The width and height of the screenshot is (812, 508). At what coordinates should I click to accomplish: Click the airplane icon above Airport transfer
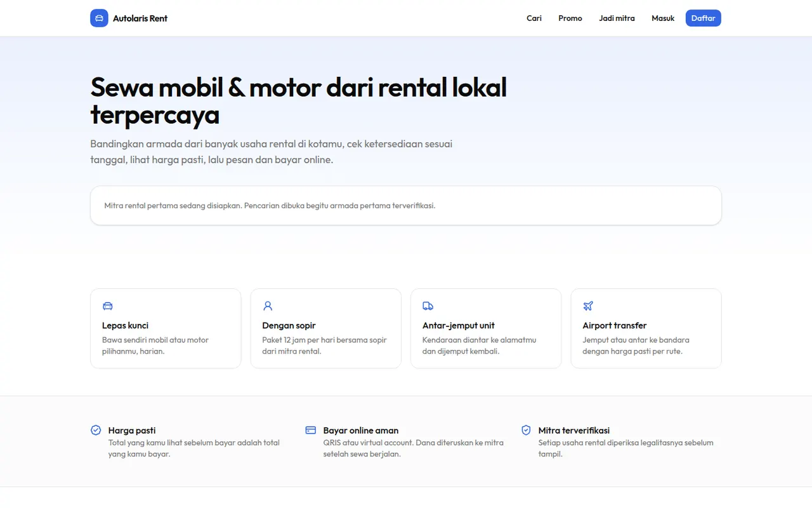click(588, 306)
